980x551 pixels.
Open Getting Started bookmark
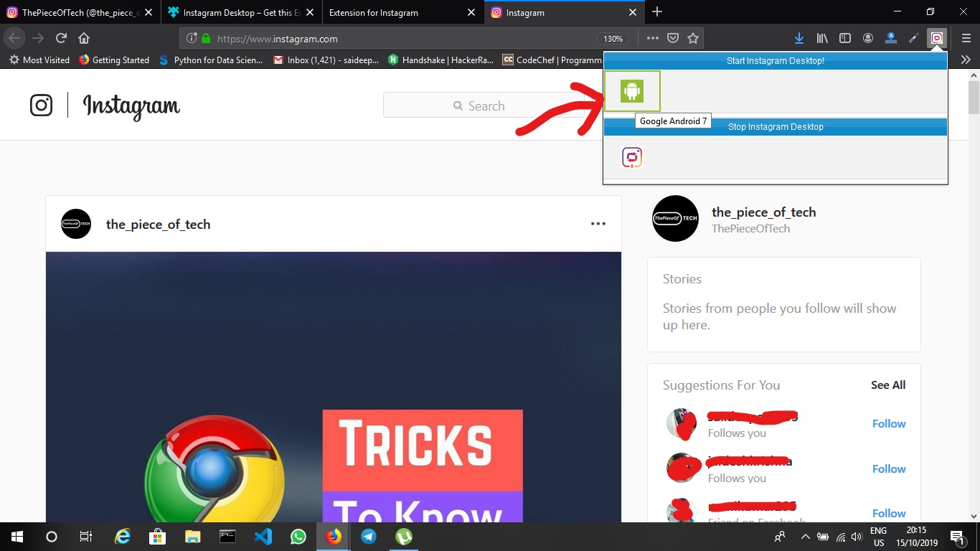click(114, 60)
